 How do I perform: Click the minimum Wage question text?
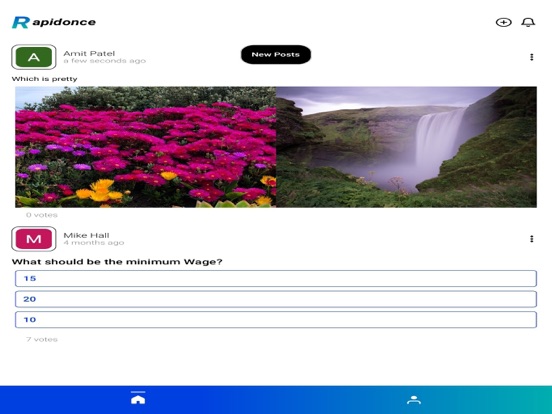point(117,262)
